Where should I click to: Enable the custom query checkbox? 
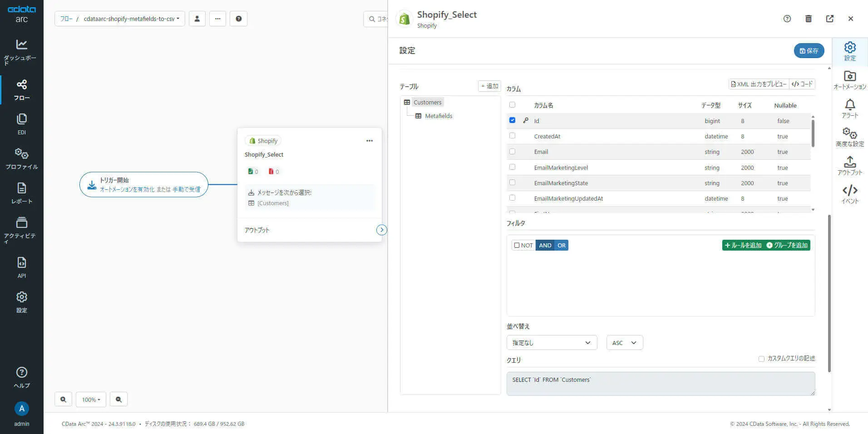pyautogui.click(x=761, y=359)
